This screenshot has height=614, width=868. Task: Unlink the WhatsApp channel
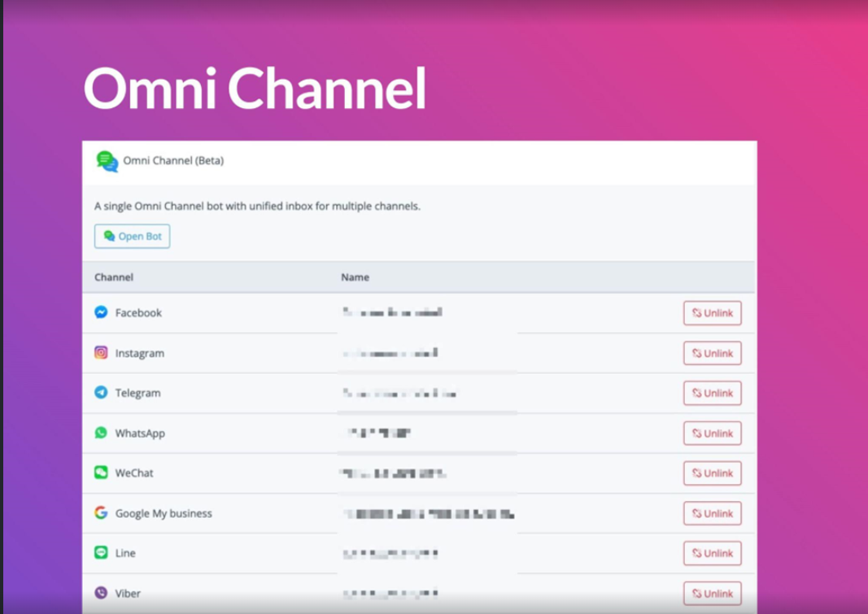click(712, 433)
